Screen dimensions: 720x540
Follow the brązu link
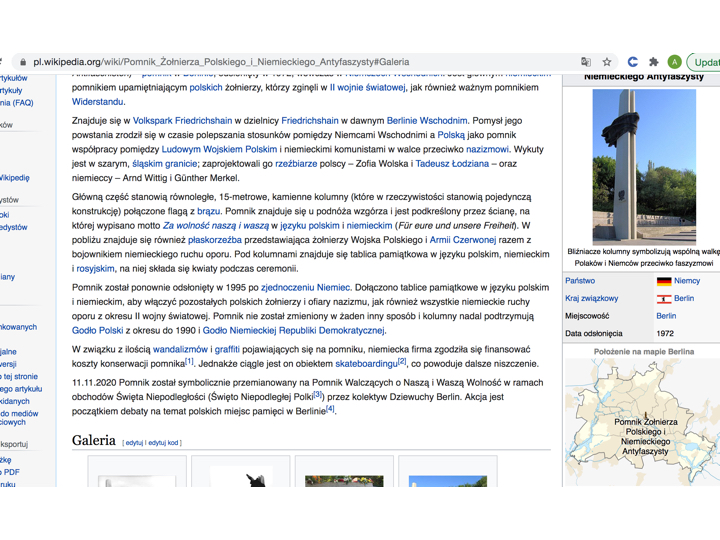pyautogui.click(x=208, y=211)
